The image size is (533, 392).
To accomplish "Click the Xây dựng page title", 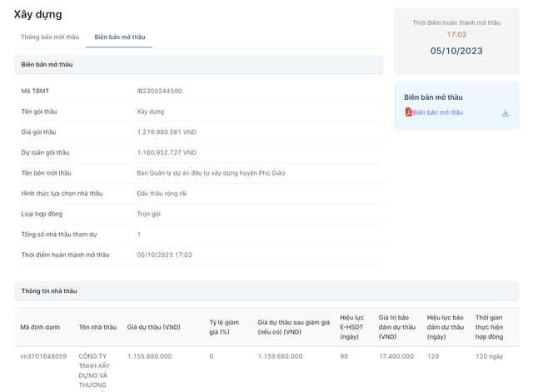I will [x=37, y=14].
